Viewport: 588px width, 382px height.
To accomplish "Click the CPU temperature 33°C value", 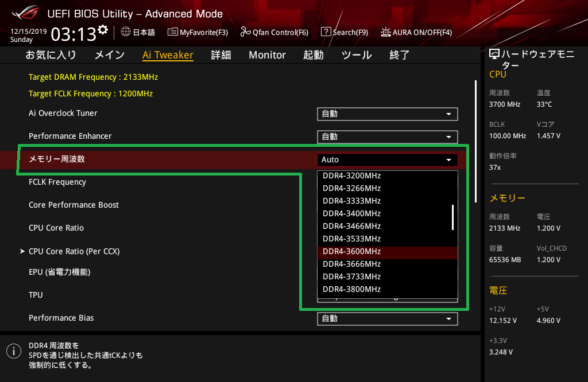I will (x=544, y=104).
